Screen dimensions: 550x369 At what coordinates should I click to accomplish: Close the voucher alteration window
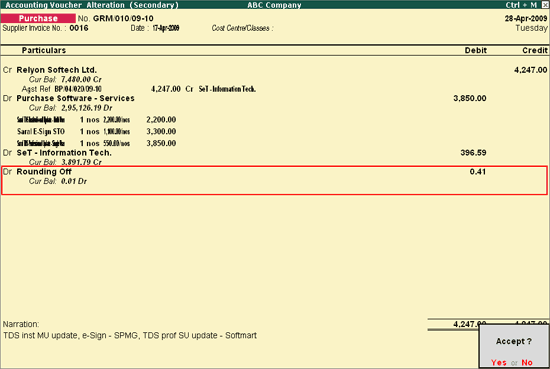tap(546, 5)
